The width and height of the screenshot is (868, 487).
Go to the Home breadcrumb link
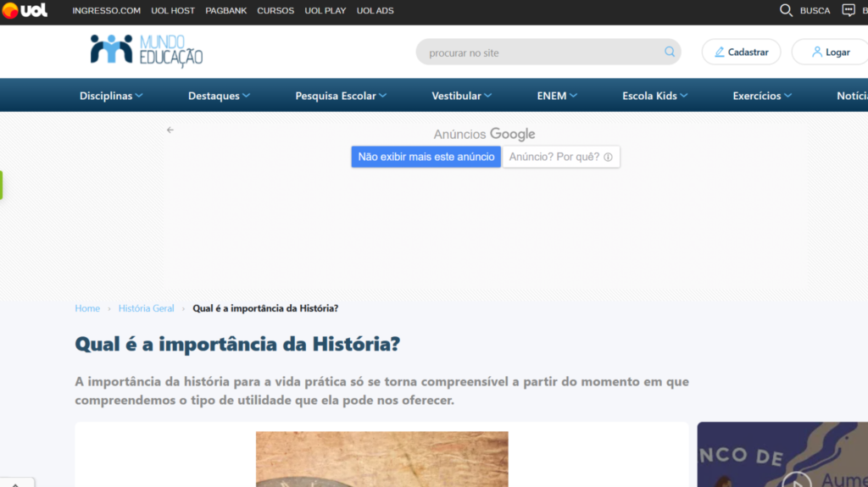coord(87,308)
